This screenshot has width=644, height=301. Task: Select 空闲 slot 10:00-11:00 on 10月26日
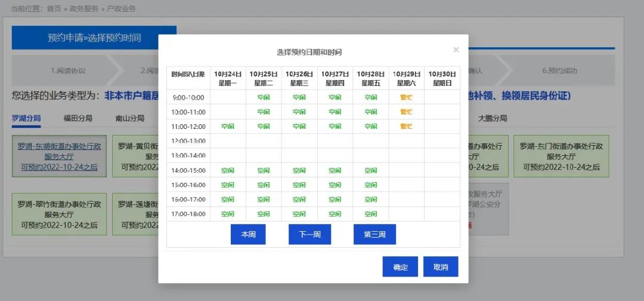pyautogui.click(x=299, y=112)
